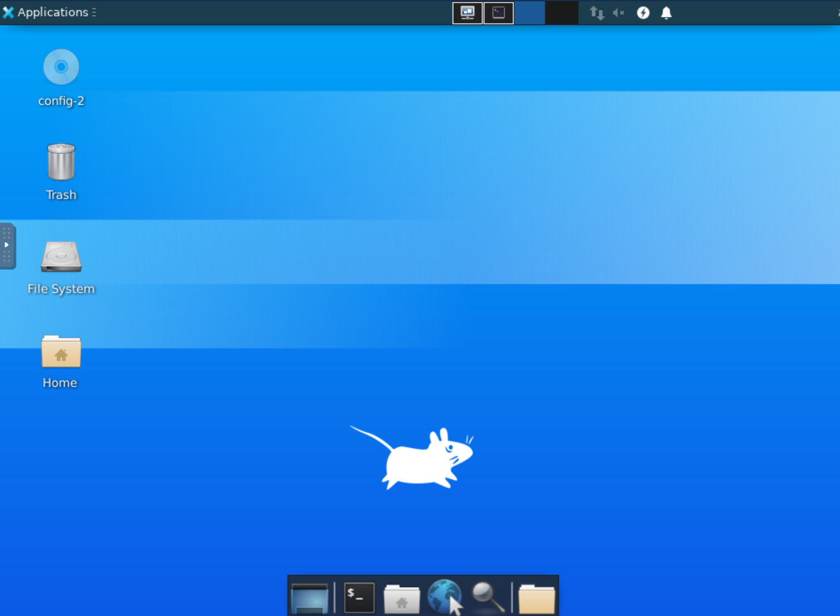Select the Home folder desktop icon
This screenshot has height=616, width=840.
61,351
